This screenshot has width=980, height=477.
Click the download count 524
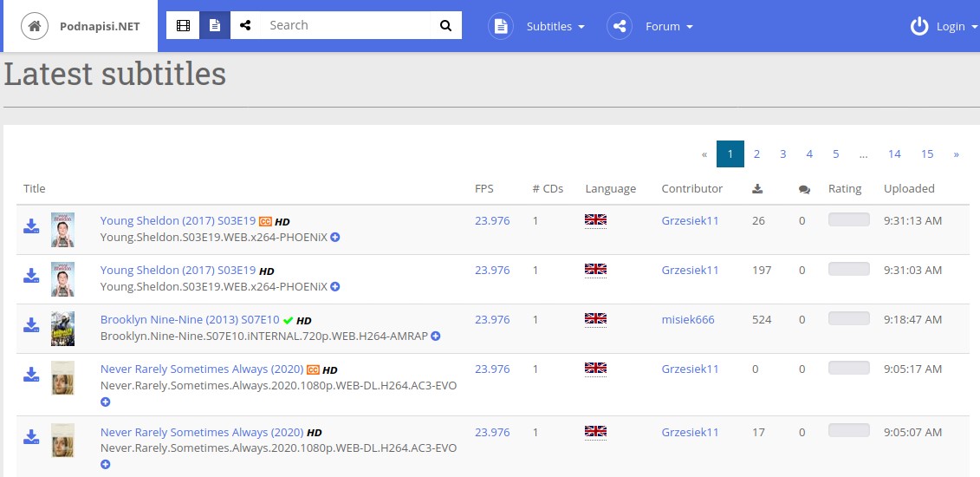click(762, 319)
